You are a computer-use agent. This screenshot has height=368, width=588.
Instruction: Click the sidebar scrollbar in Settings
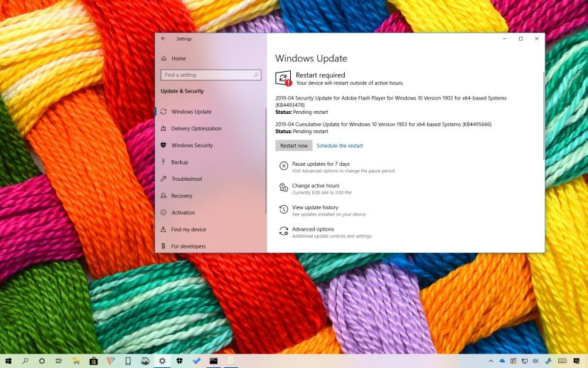[266, 161]
